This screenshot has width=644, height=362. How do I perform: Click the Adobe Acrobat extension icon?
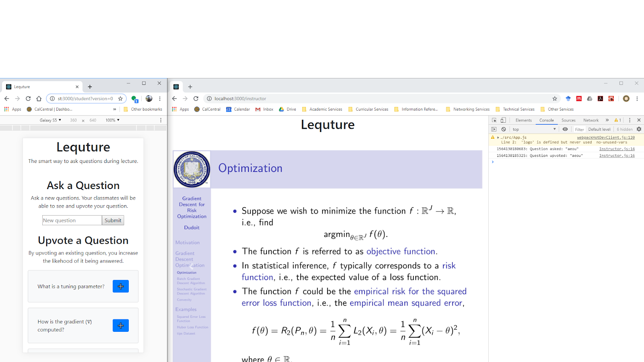click(x=601, y=99)
